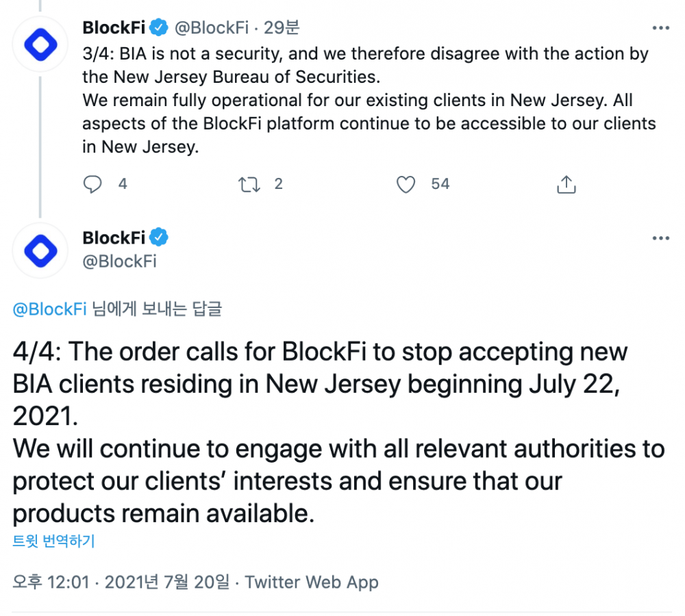The height and width of the screenshot is (616, 685).
Task: Click Twitter Web App source label
Action: pos(312,582)
